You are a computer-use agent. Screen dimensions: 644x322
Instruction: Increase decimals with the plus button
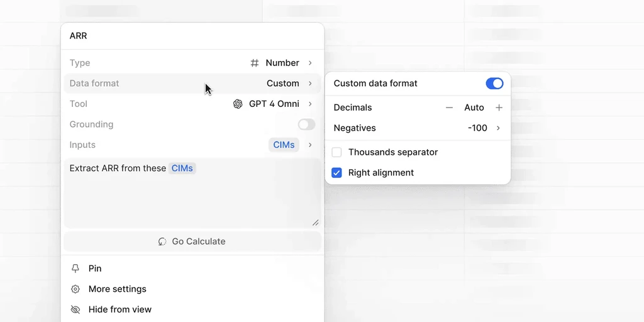tap(499, 108)
